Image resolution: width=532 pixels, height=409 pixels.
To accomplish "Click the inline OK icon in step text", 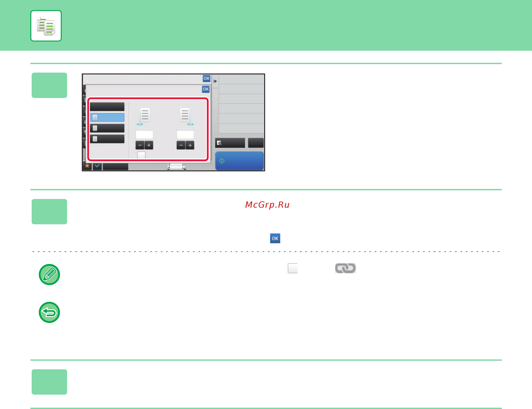I will 275,238.
